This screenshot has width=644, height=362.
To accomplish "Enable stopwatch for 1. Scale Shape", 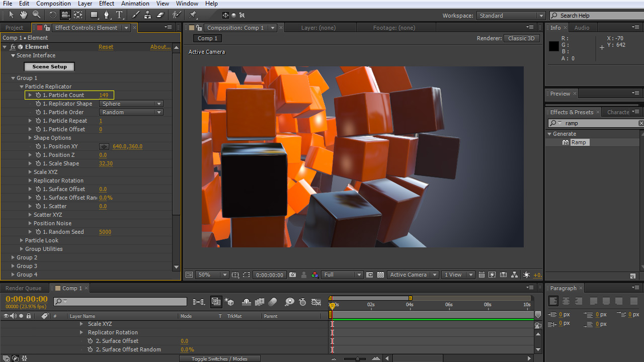I will coord(38,163).
